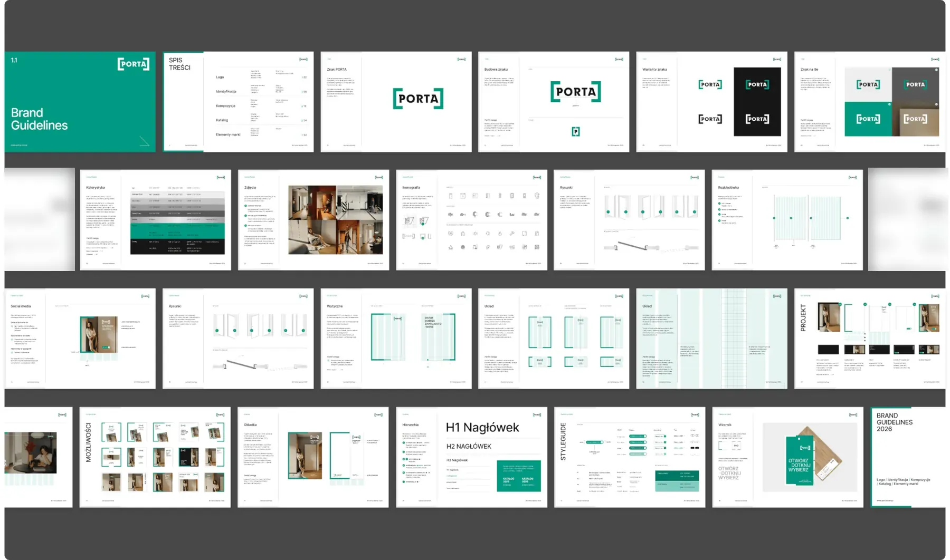Viewport: 950px width, 560px height.
Task: Click the 'H1 Nagłówek' heading text
Action: tap(482, 427)
